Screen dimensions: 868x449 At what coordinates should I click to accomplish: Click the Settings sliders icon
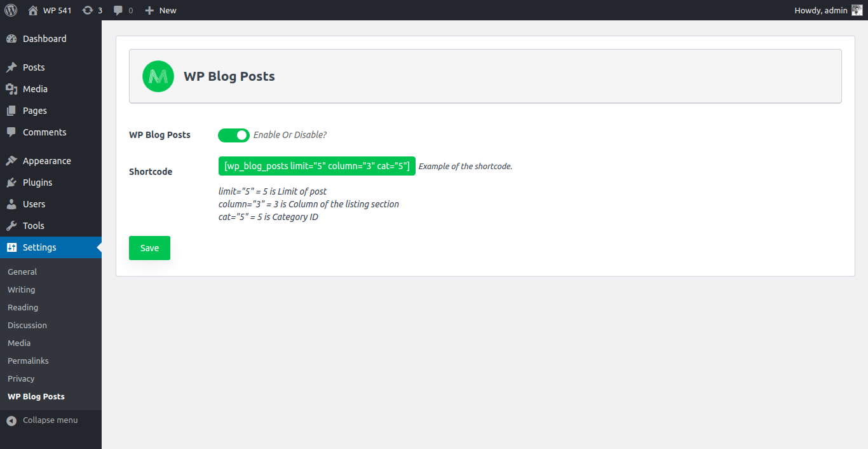click(11, 247)
